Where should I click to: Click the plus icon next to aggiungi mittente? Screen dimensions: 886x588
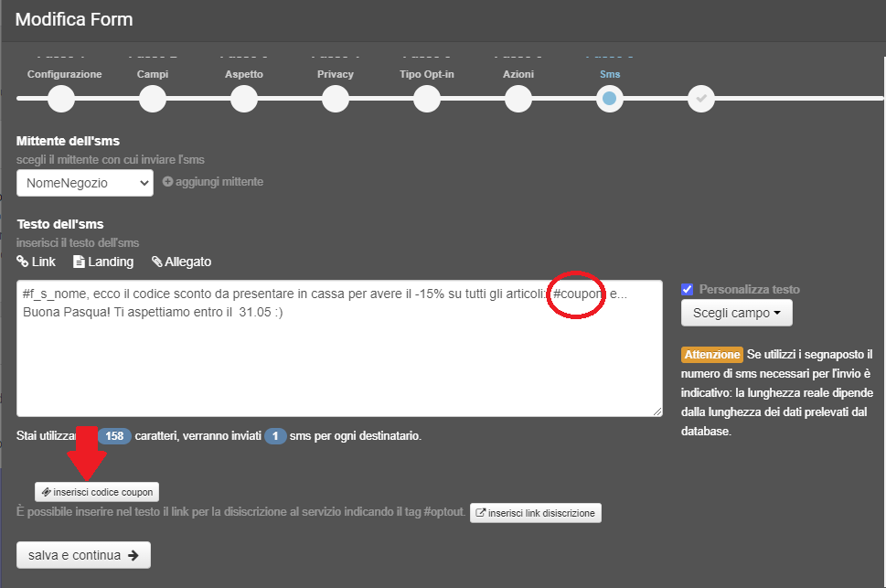tap(166, 181)
